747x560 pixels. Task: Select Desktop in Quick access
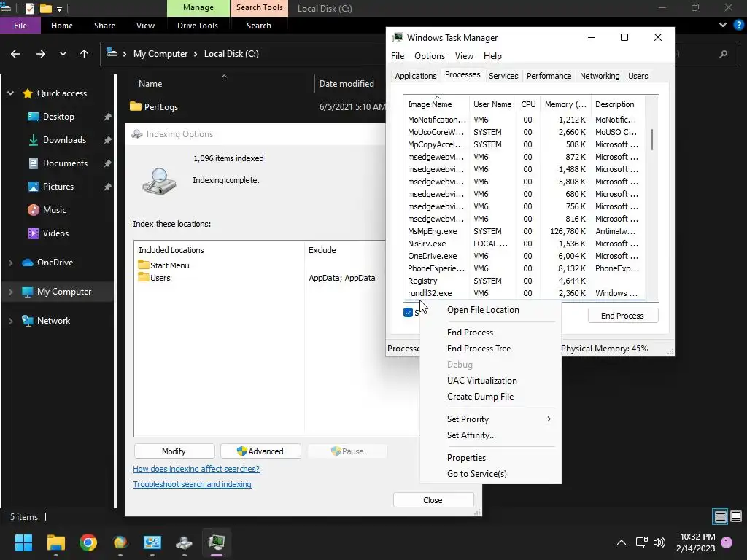58,117
